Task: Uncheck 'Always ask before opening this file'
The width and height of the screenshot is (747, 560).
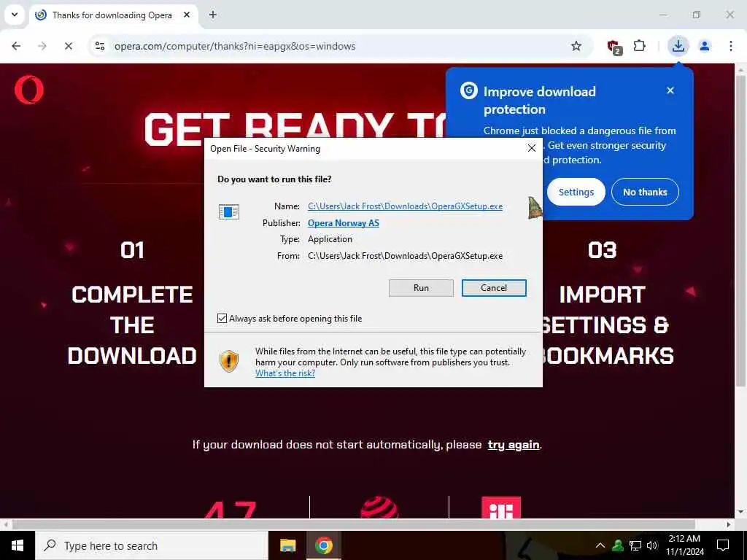Action: (222, 318)
